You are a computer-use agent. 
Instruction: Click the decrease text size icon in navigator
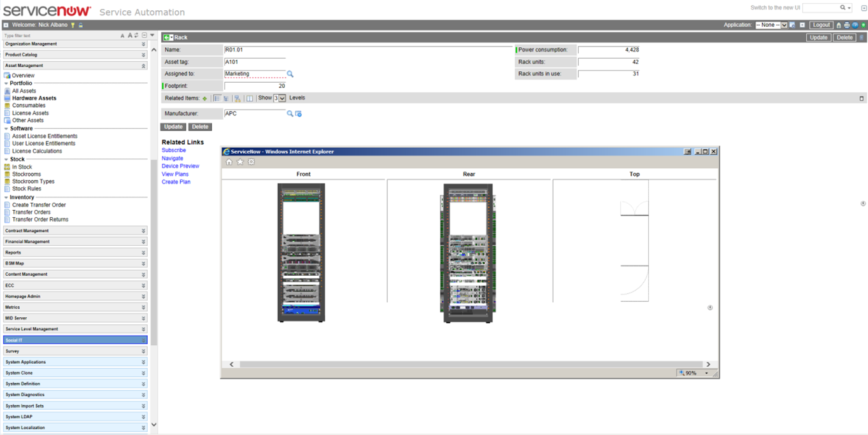click(122, 36)
